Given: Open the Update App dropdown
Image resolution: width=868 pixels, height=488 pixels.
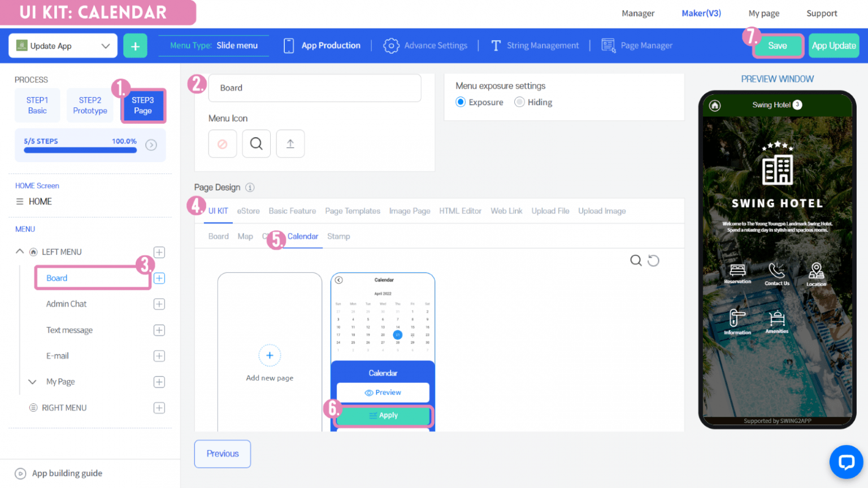Looking at the screenshot, I should pyautogui.click(x=62, y=46).
